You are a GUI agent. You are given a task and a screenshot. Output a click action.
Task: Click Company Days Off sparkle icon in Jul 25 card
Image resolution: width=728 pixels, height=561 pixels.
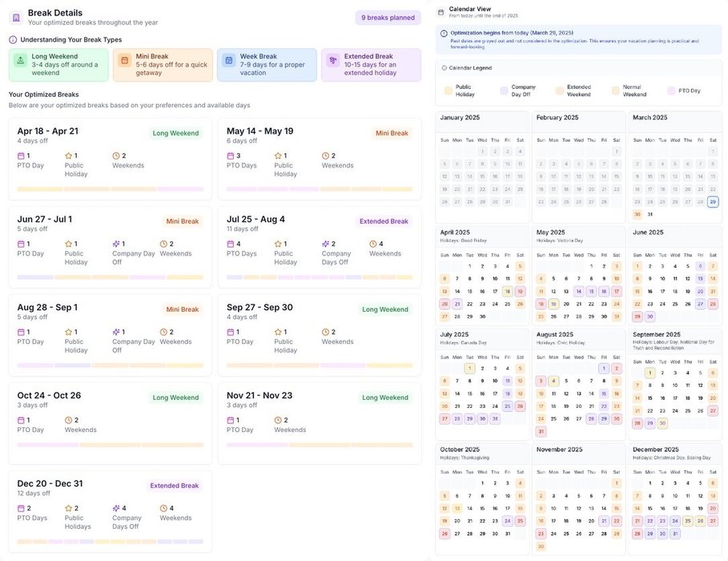325,244
